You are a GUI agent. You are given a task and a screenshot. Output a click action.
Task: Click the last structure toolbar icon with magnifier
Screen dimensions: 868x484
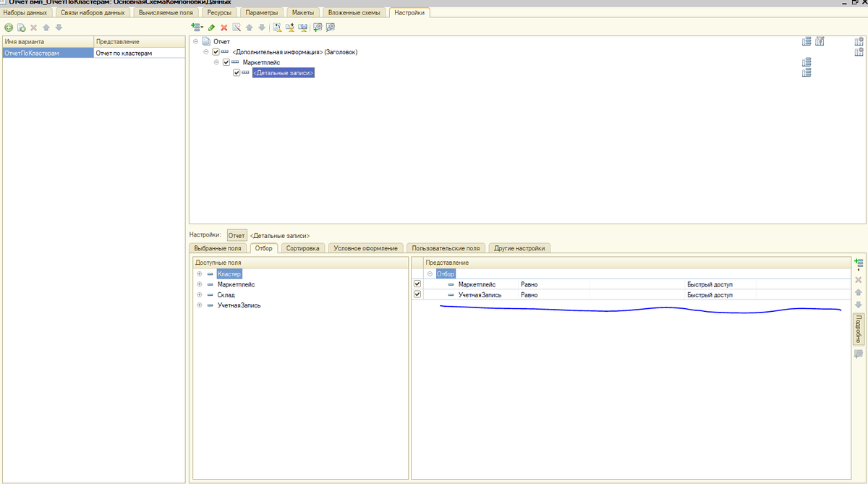[331, 27]
